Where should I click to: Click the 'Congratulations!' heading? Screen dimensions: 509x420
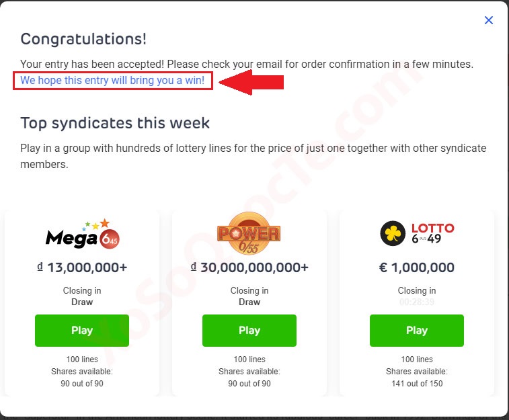83,39
